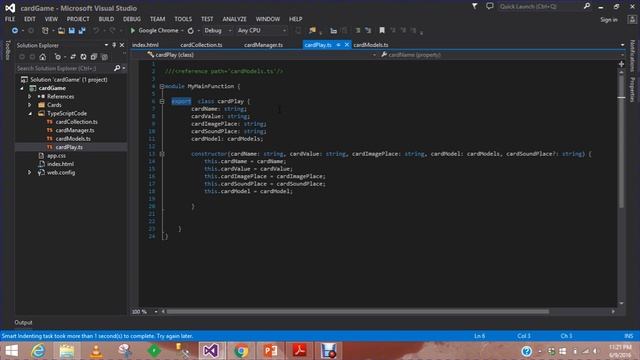Close the cardPlay.ts tab
The image size is (640, 360).
347,44
